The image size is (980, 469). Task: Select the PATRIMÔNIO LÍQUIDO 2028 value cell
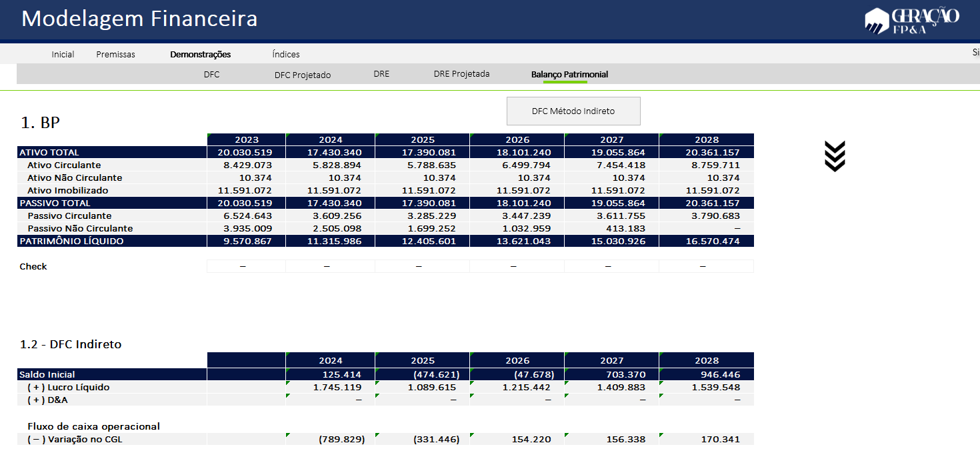click(706, 241)
